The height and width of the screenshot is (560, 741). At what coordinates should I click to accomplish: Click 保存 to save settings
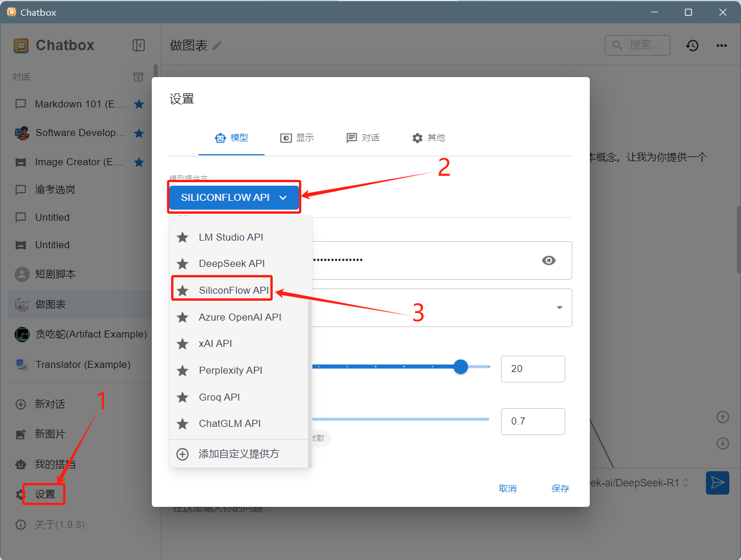pos(561,488)
